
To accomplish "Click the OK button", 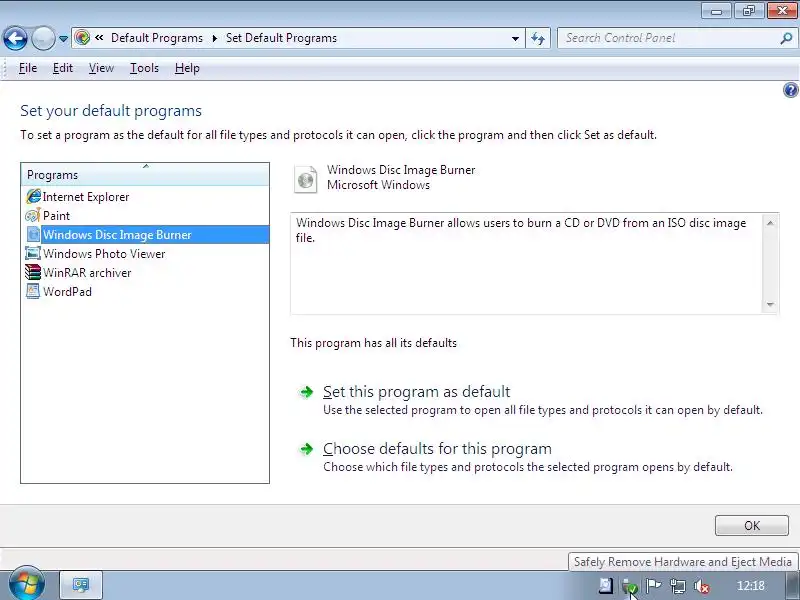I will coord(752,526).
